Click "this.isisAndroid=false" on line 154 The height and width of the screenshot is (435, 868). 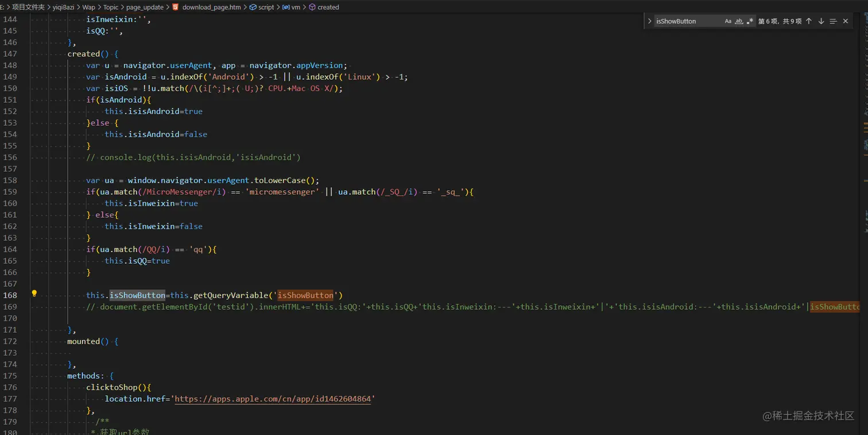tap(156, 134)
